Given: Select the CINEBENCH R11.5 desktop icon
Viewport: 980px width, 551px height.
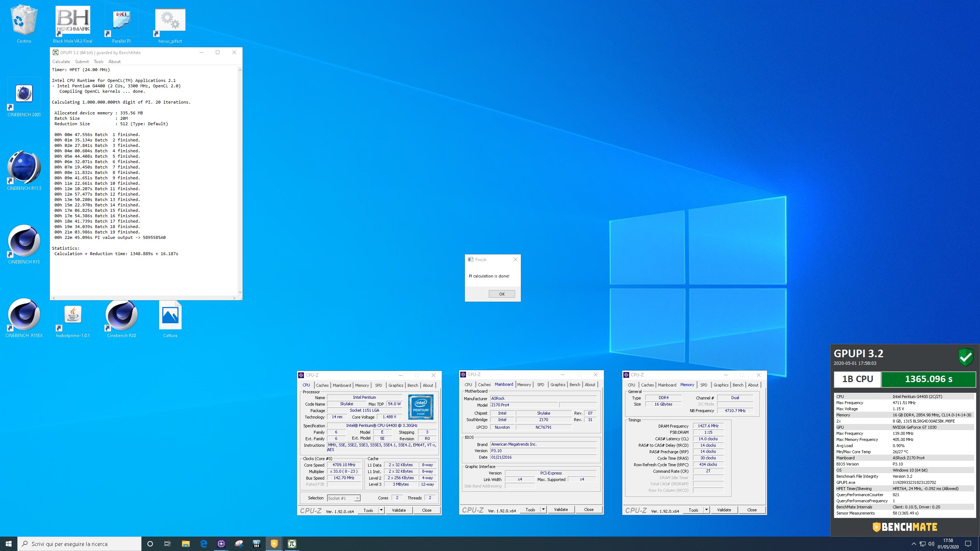Looking at the screenshot, I should [x=24, y=171].
